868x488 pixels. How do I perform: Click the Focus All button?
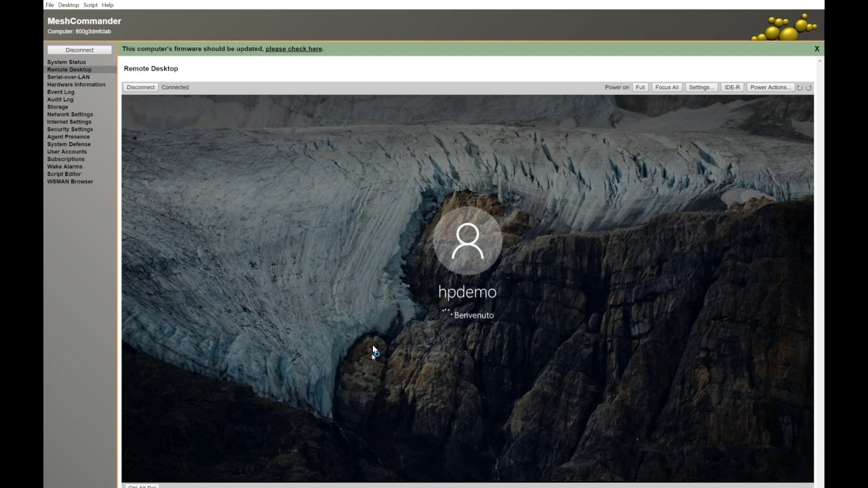point(667,87)
